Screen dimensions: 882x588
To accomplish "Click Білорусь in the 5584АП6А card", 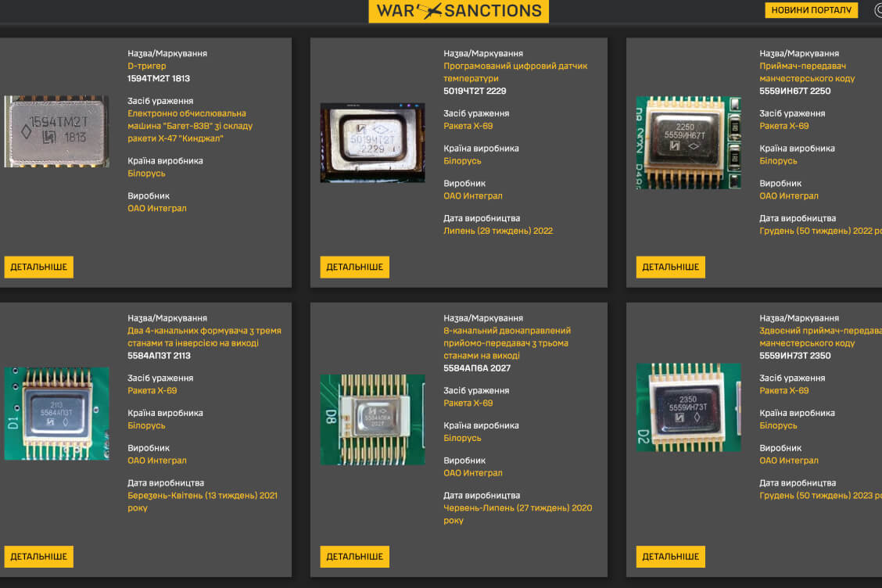I will point(462,437).
